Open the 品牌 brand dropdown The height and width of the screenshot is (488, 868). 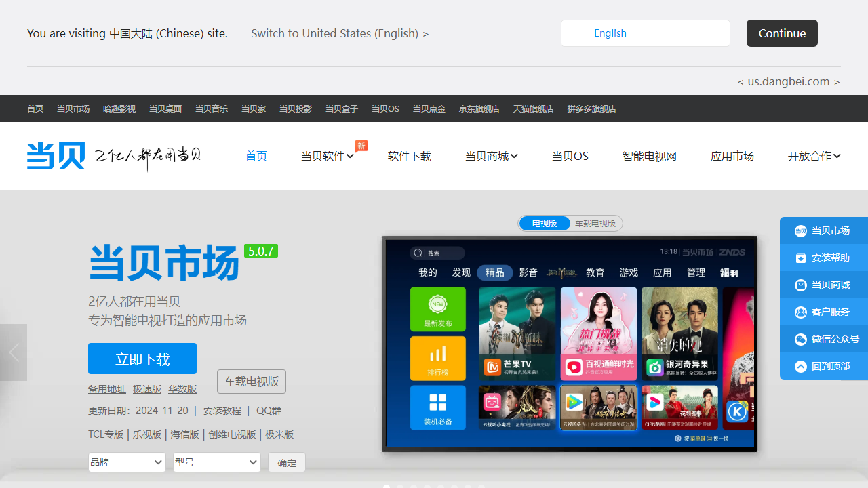(x=127, y=462)
